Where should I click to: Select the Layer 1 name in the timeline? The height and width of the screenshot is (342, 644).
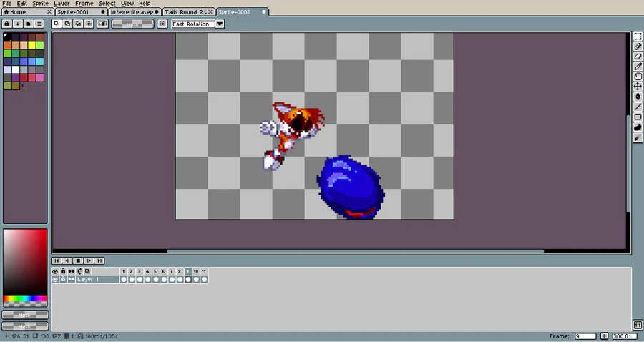(97, 279)
